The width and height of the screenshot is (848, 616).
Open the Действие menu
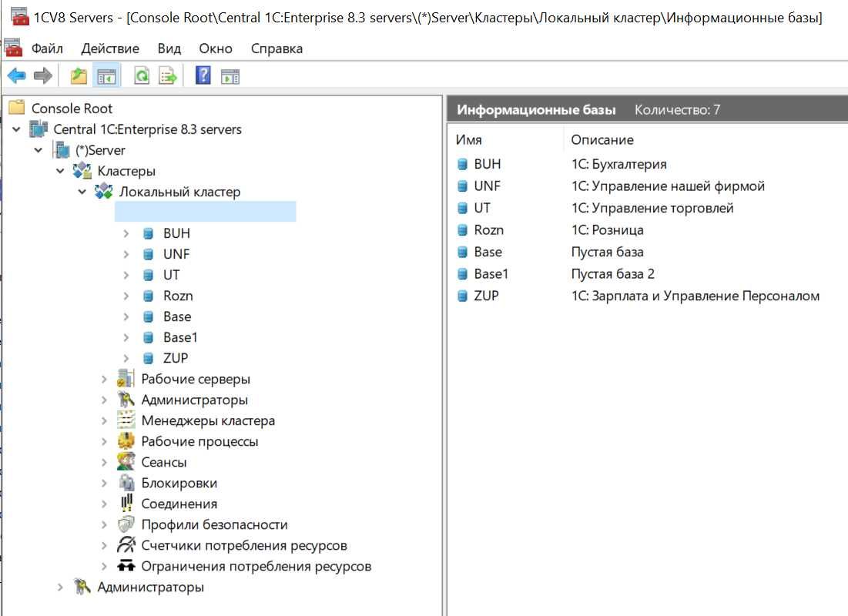(110, 49)
